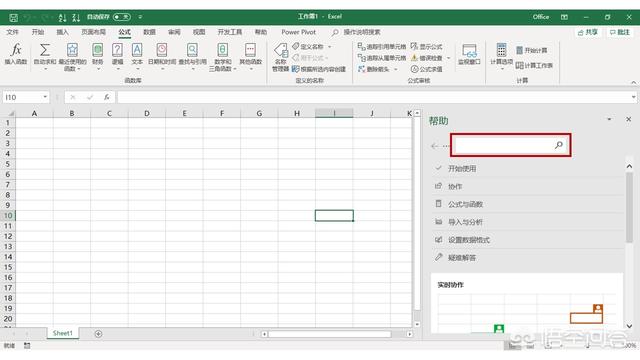Viewport: 640px width, 360px height.
Task: Click the Insert Function fx ribbon button
Action: point(16,54)
